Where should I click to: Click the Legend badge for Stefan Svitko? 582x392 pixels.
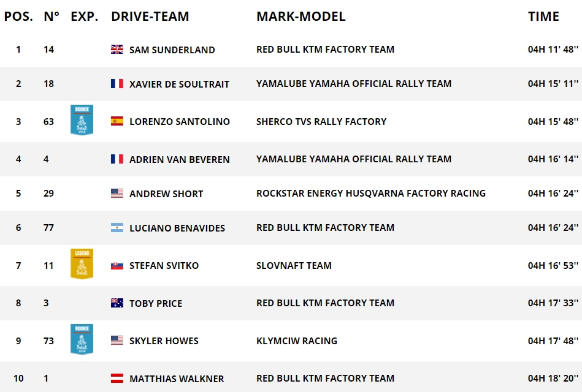coord(82,264)
